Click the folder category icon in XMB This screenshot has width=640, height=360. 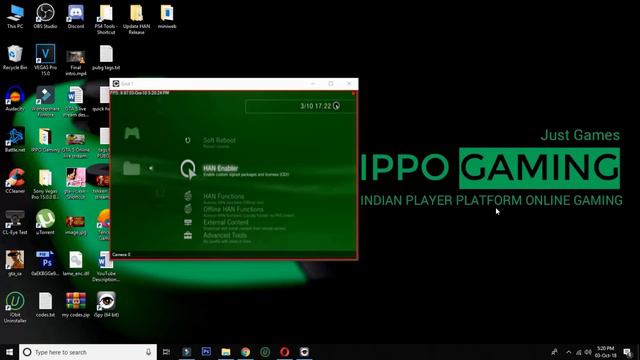[x=132, y=168]
